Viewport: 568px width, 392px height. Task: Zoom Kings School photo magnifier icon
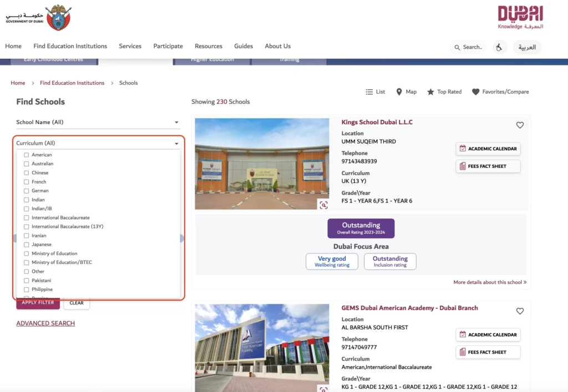click(323, 205)
